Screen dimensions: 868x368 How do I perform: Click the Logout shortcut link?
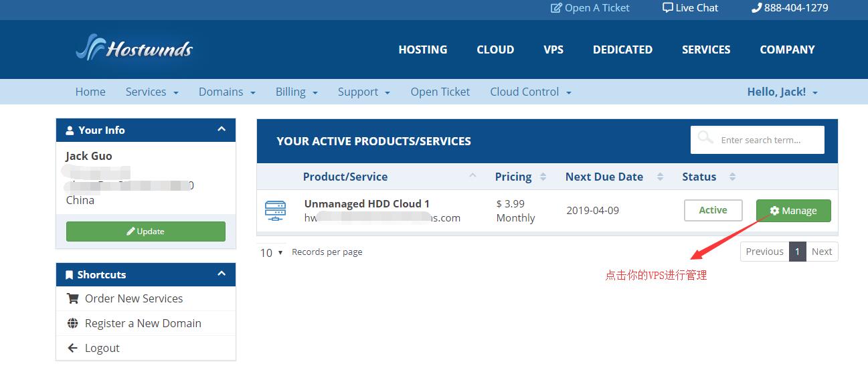(x=102, y=348)
